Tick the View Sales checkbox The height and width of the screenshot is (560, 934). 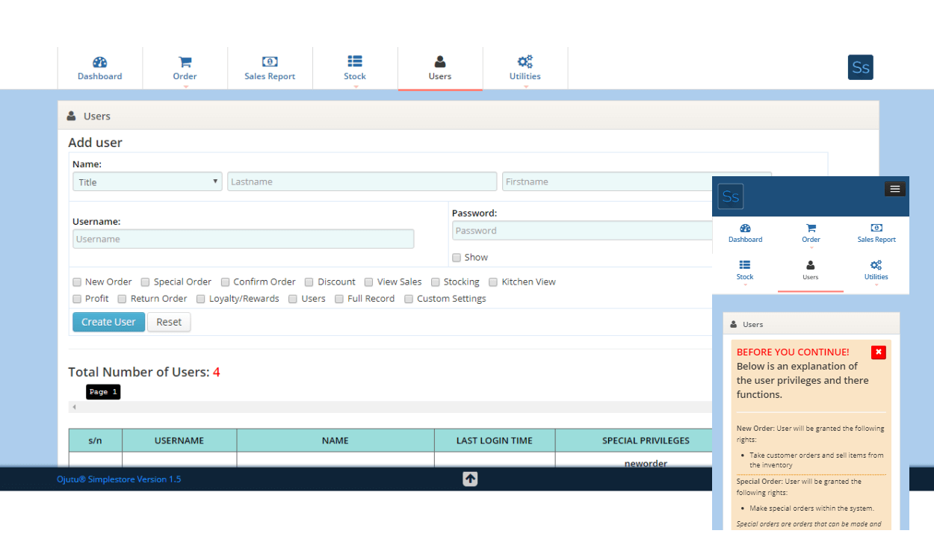coord(369,282)
